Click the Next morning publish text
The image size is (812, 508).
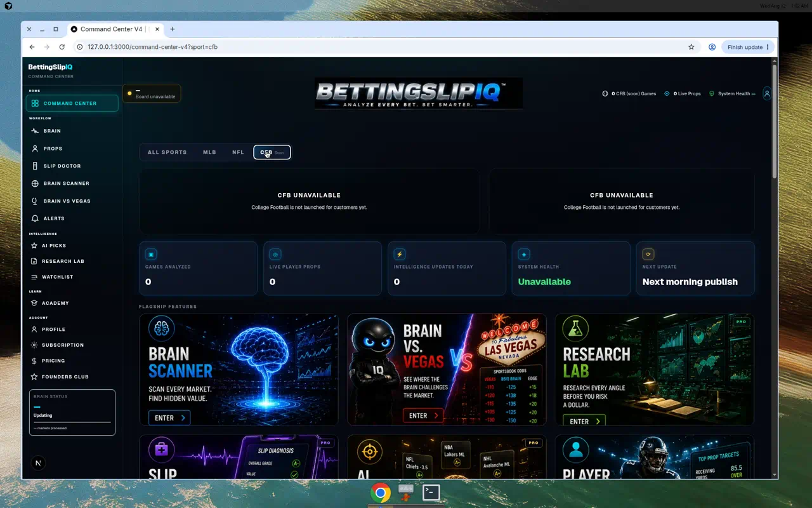(690, 282)
